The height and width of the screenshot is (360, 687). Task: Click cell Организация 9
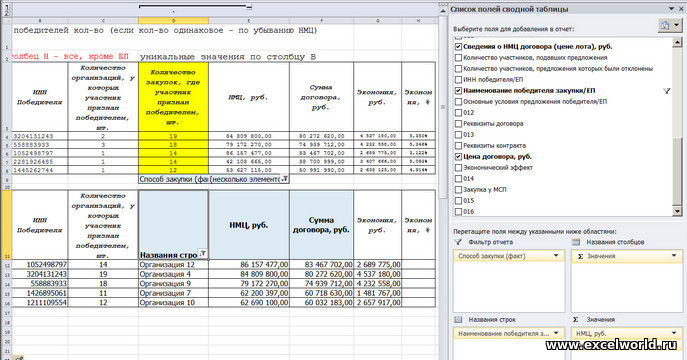(173, 284)
